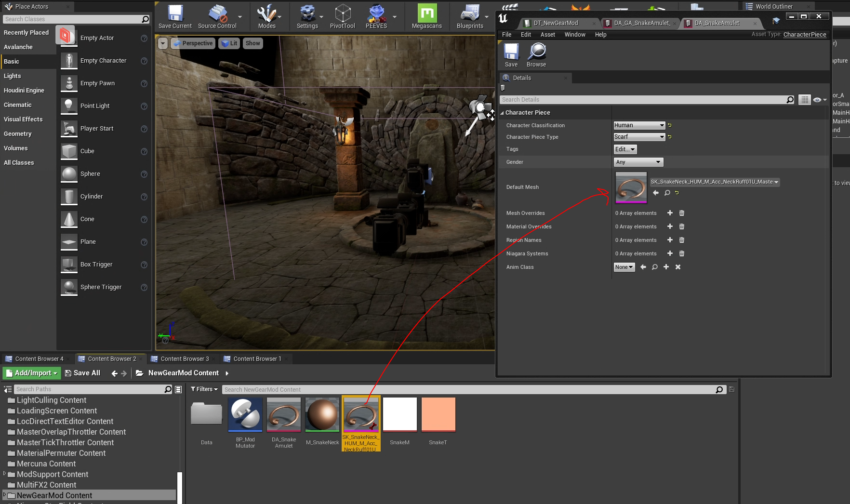Add element to Mesh Overrides array

click(670, 213)
